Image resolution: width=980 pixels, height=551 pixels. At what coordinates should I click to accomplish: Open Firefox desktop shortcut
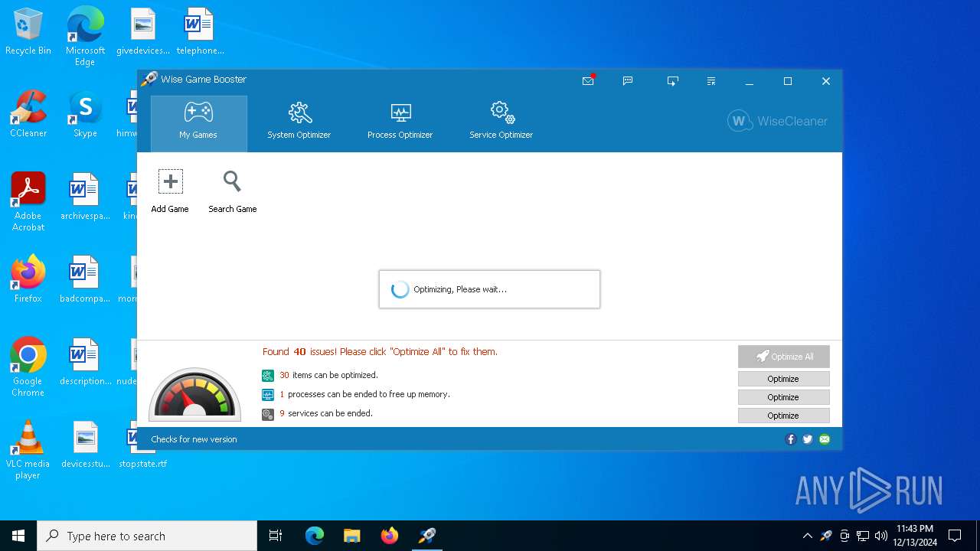[x=28, y=279]
